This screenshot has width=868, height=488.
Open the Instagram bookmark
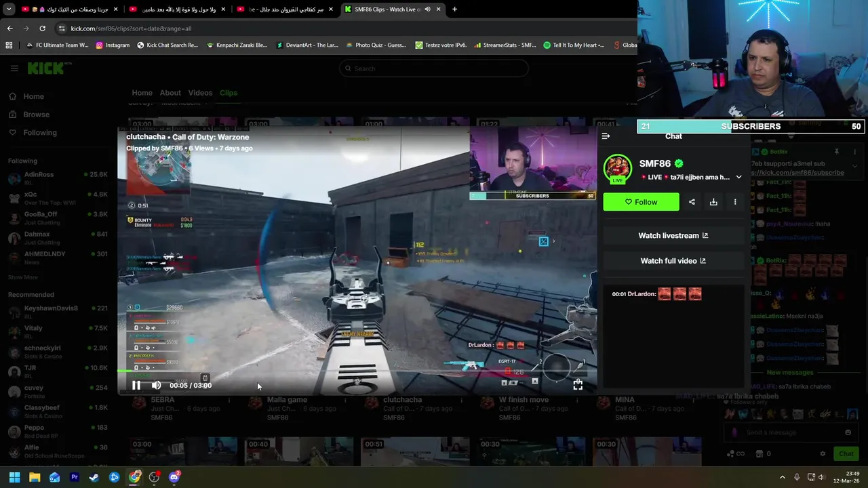click(113, 45)
